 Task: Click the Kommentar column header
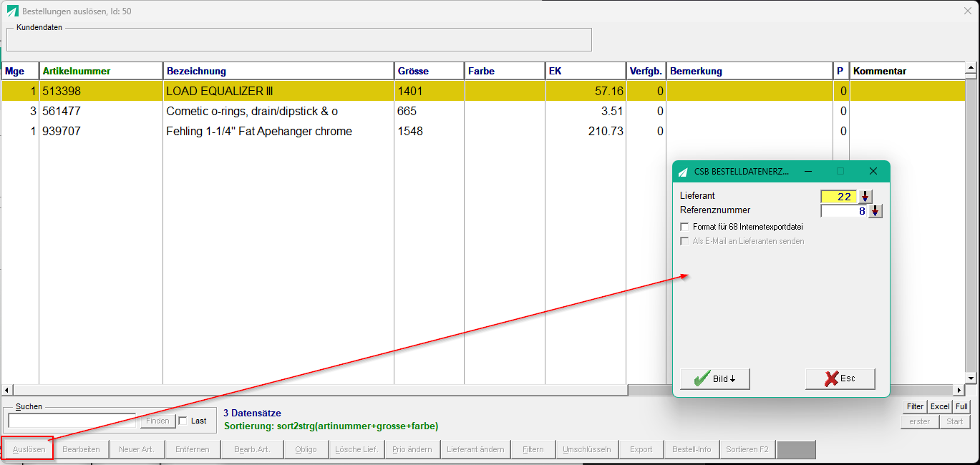point(908,71)
